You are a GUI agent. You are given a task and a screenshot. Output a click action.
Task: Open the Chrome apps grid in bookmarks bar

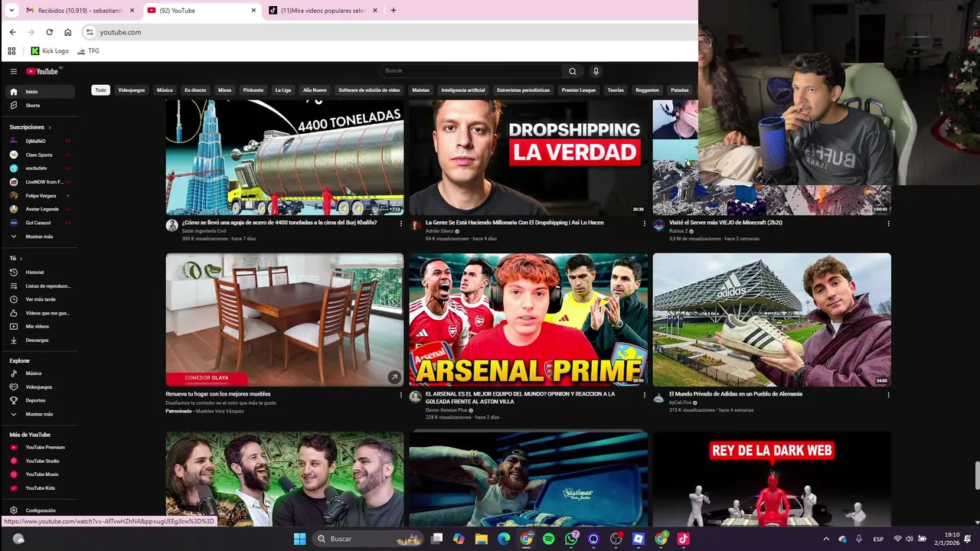coord(11,51)
